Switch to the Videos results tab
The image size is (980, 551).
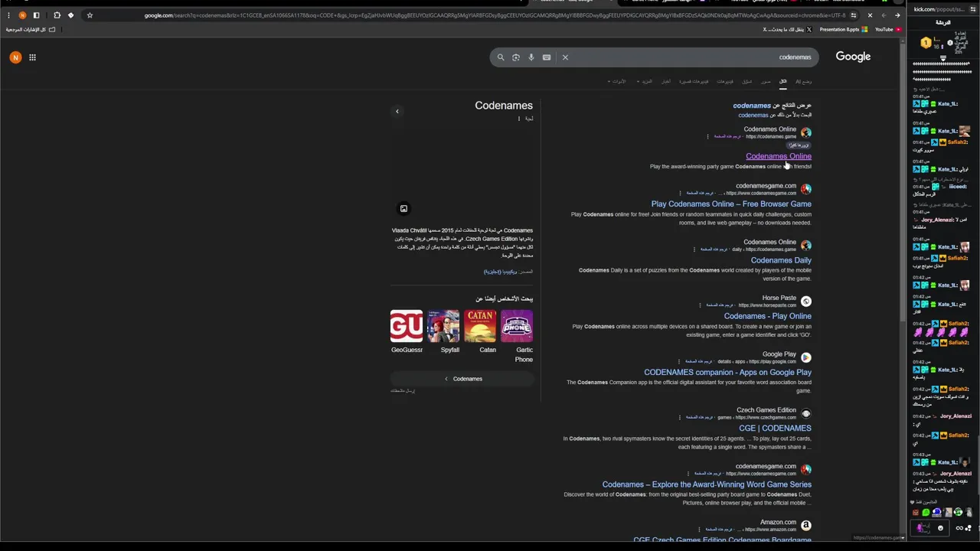(724, 81)
